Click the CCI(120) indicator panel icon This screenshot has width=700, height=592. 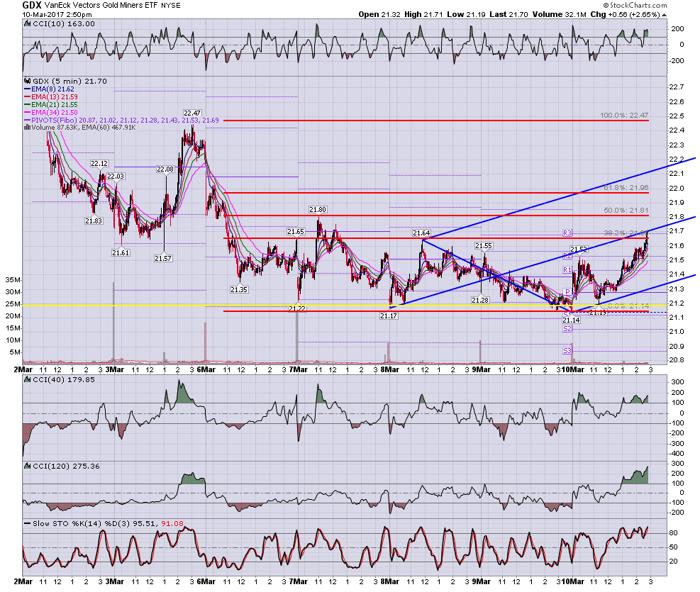[x=27, y=467]
